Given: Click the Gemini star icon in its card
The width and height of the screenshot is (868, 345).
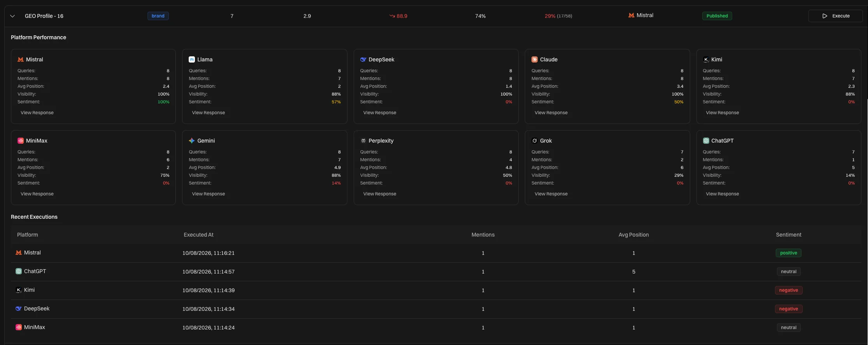Looking at the screenshot, I should tap(192, 141).
